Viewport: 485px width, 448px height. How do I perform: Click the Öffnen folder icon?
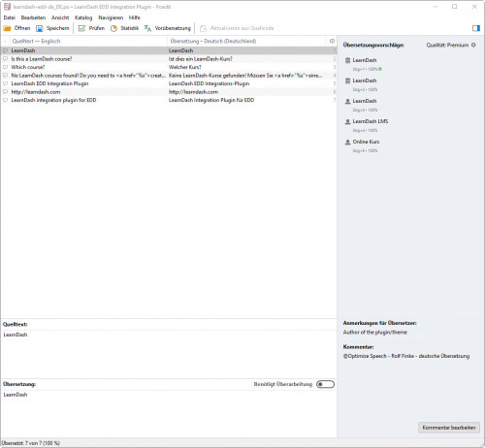(x=7, y=28)
